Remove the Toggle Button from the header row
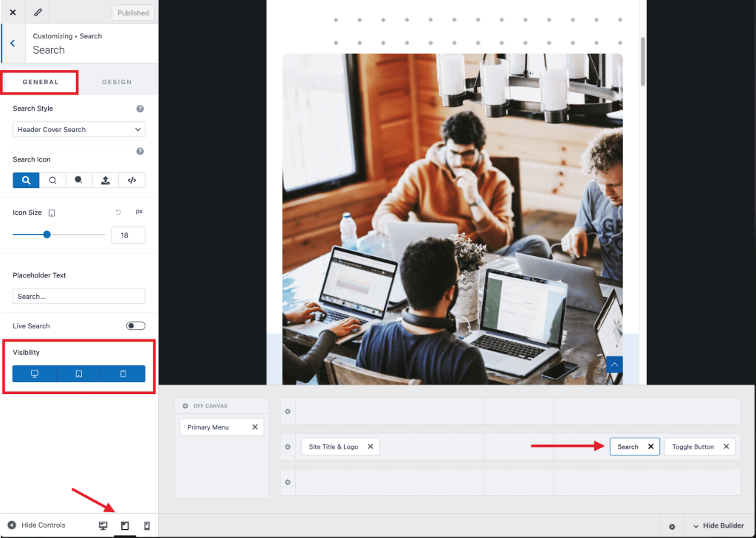756x538 pixels. coord(726,446)
